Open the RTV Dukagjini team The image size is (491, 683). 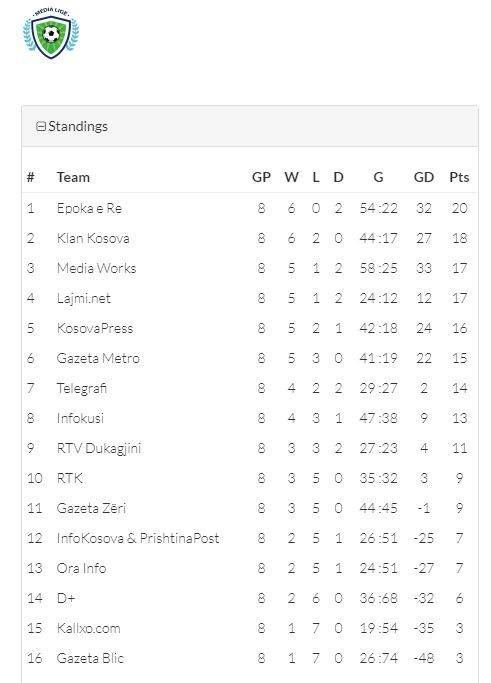tap(99, 449)
